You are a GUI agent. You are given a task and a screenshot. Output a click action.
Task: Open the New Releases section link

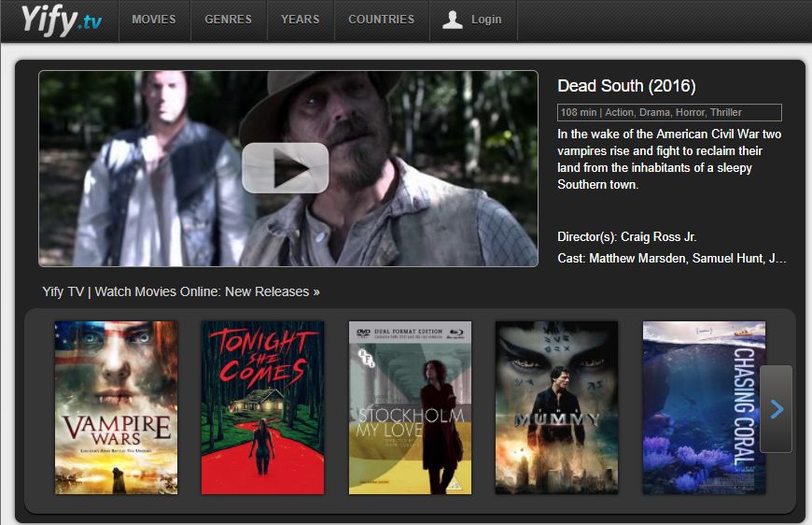point(181,291)
